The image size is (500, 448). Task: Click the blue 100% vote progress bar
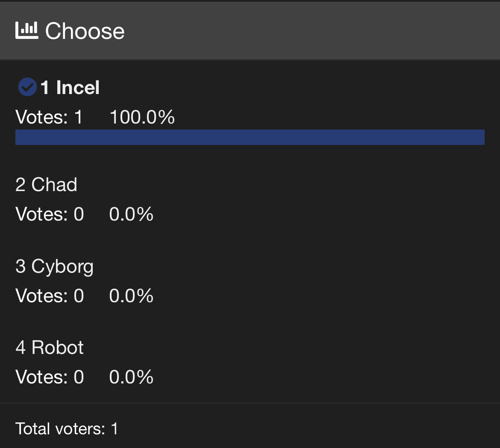[x=250, y=137]
